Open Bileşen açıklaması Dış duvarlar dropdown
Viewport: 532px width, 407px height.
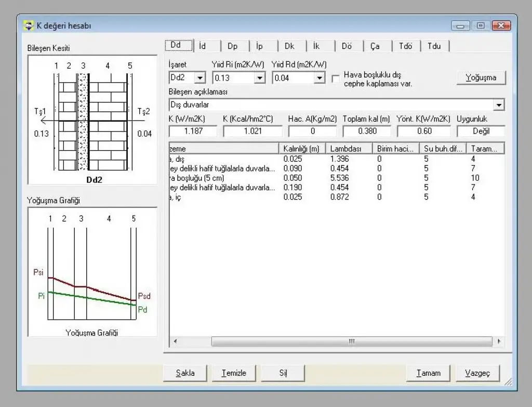pyautogui.click(x=499, y=105)
